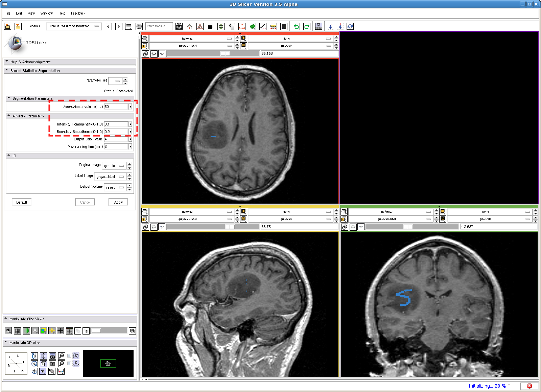541x392 pixels.
Task: Click the Load Scene icon in the toolbar
Action: click(x=8, y=26)
